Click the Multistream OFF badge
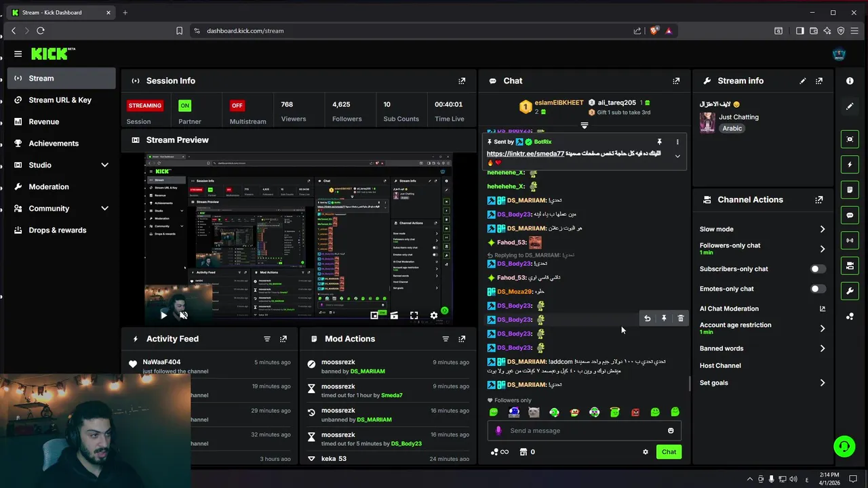Image resolution: width=868 pixels, height=488 pixels. pyautogui.click(x=237, y=105)
